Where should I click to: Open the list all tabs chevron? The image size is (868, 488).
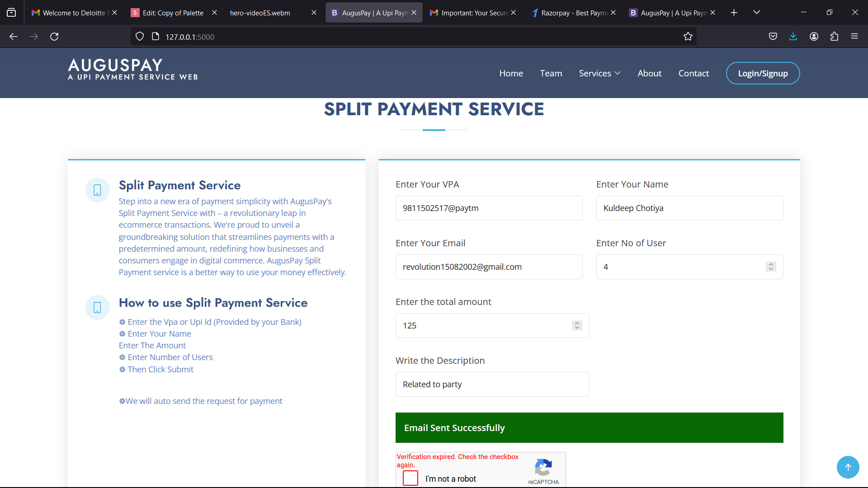click(756, 12)
